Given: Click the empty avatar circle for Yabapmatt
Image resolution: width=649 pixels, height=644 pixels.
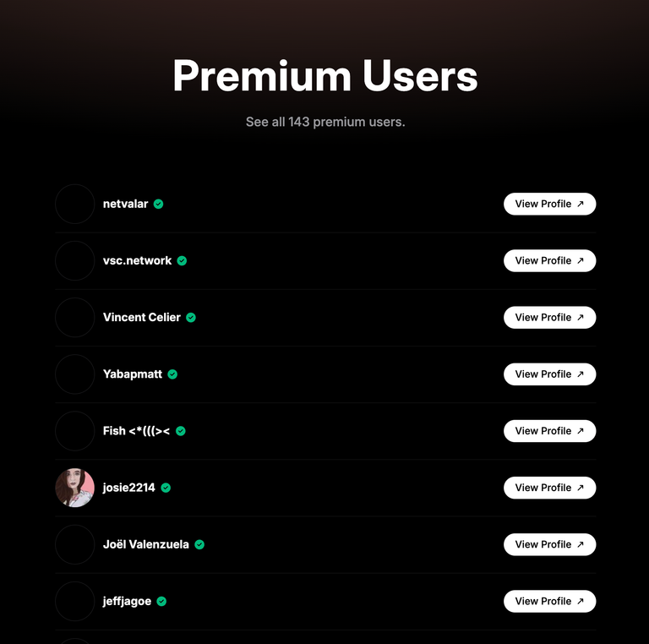Looking at the screenshot, I should click(75, 374).
